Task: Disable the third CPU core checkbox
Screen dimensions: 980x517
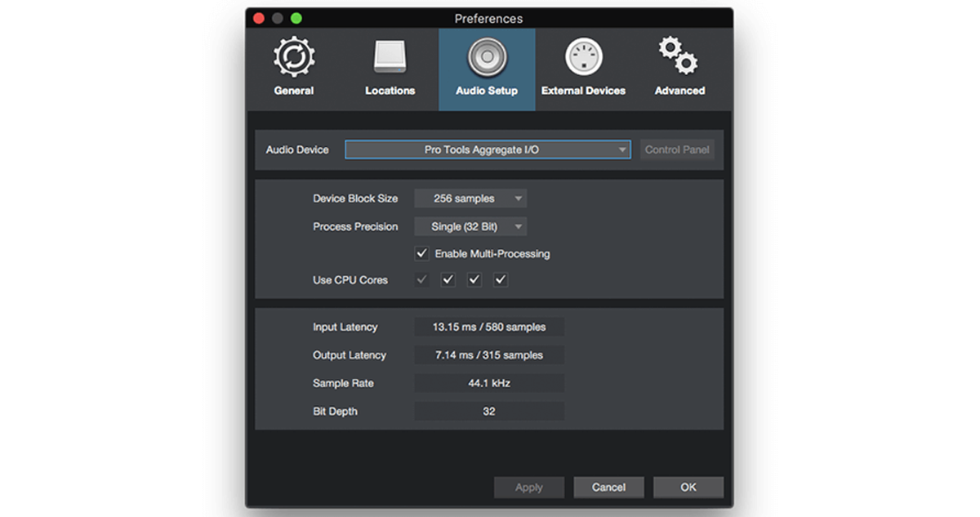Action: pos(474,279)
